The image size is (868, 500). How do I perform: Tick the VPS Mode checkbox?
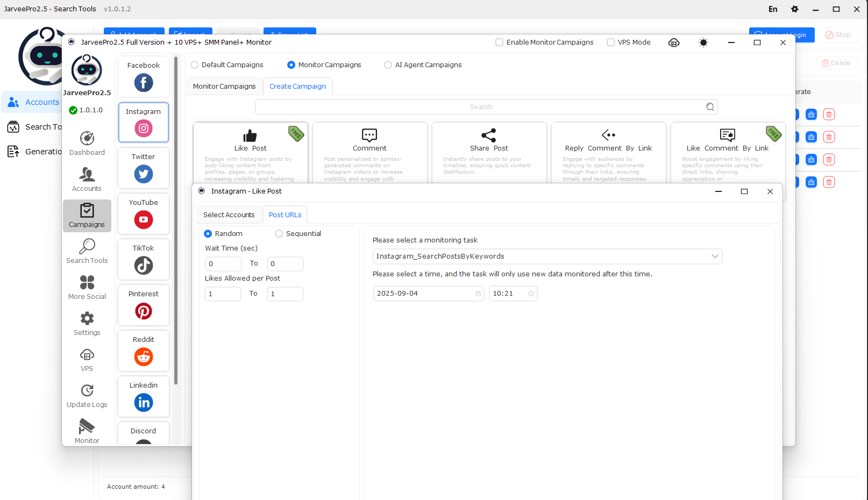pos(611,42)
